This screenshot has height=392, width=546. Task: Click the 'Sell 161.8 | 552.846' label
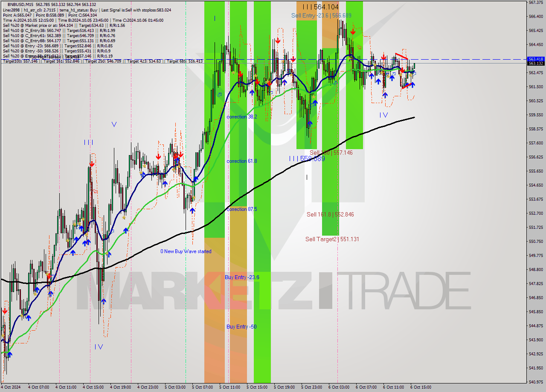click(x=330, y=214)
